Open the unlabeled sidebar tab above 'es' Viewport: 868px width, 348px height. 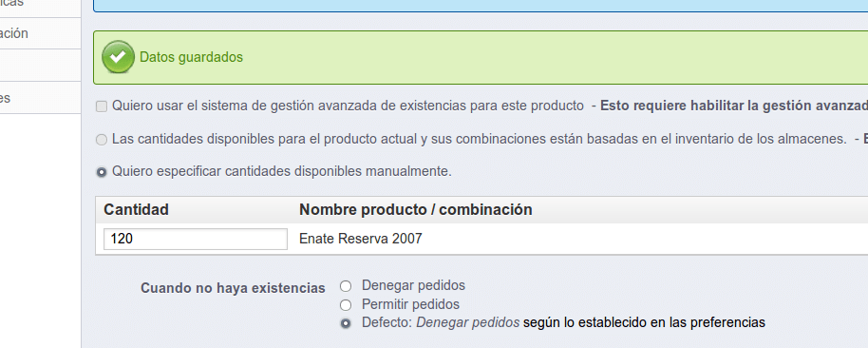click(x=41, y=66)
